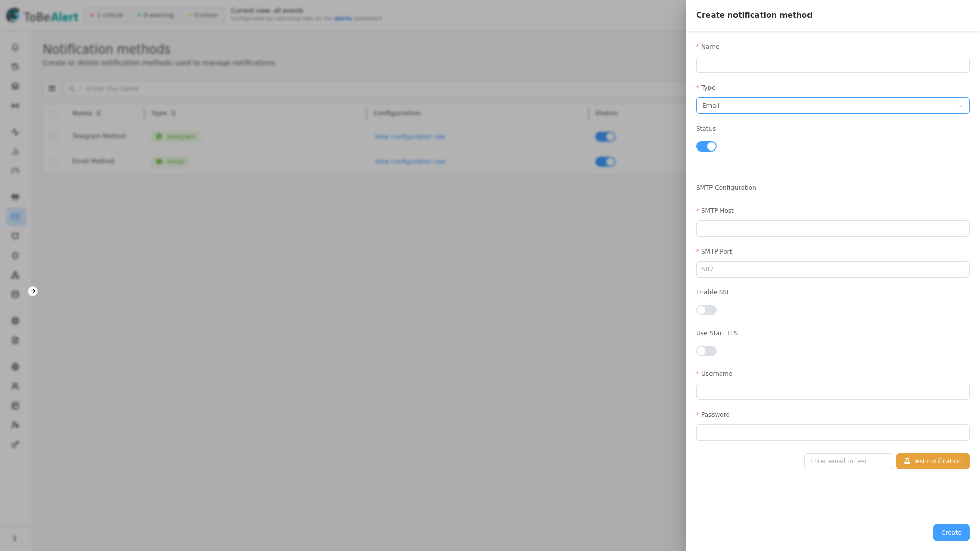Click the info icon at the sidebar bottom
The width and height of the screenshot is (980, 551).
(x=15, y=538)
